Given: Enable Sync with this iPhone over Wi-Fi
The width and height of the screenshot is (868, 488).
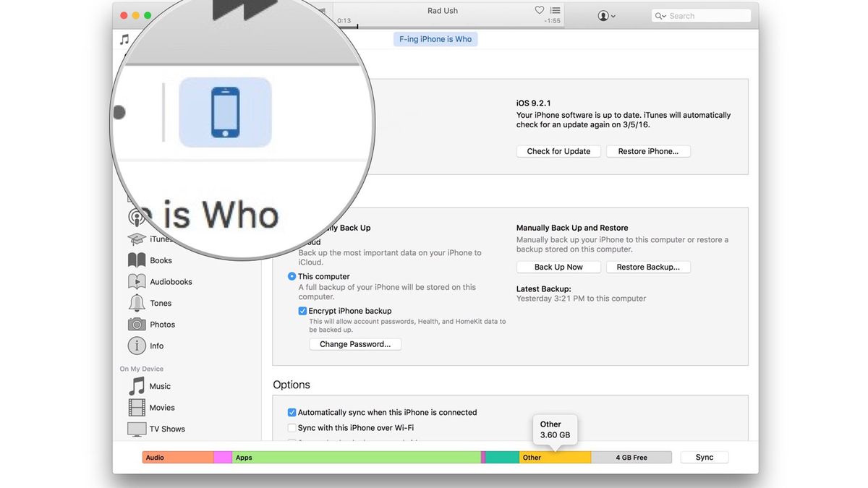Looking at the screenshot, I should point(292,427).
